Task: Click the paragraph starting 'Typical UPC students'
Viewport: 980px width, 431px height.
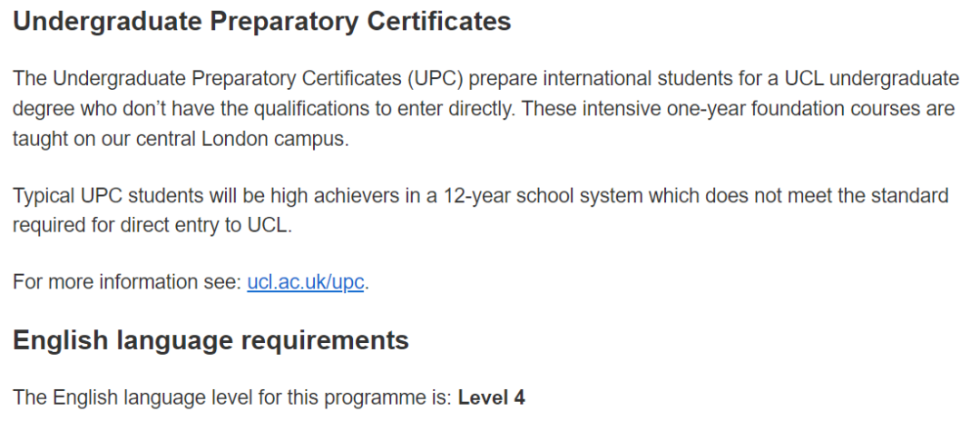Action: pos(480,211)
